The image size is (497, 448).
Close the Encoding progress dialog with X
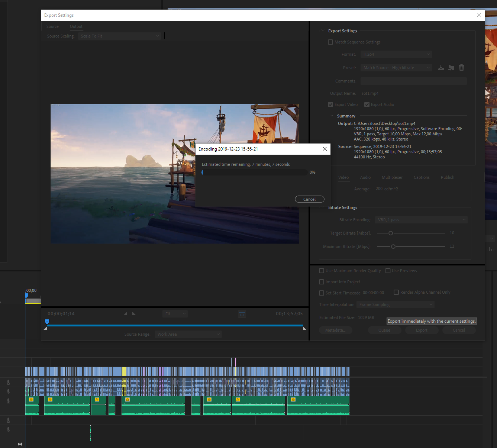325,149
